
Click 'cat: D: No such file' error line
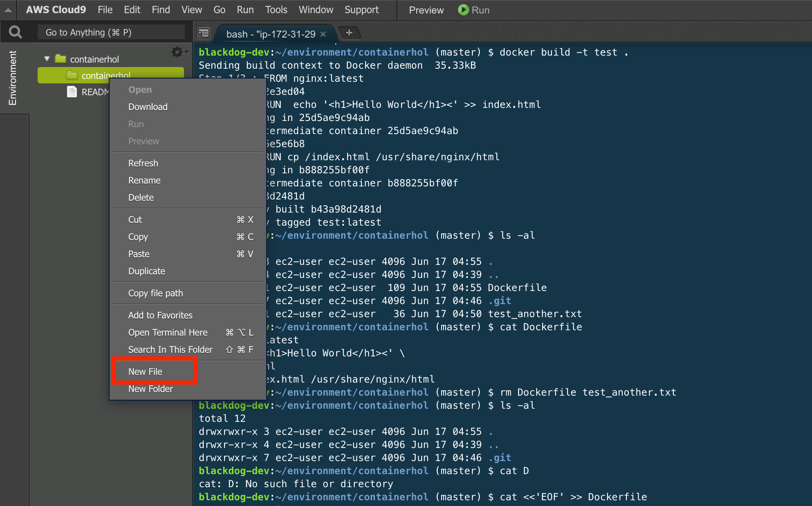(x=296, y=484)
